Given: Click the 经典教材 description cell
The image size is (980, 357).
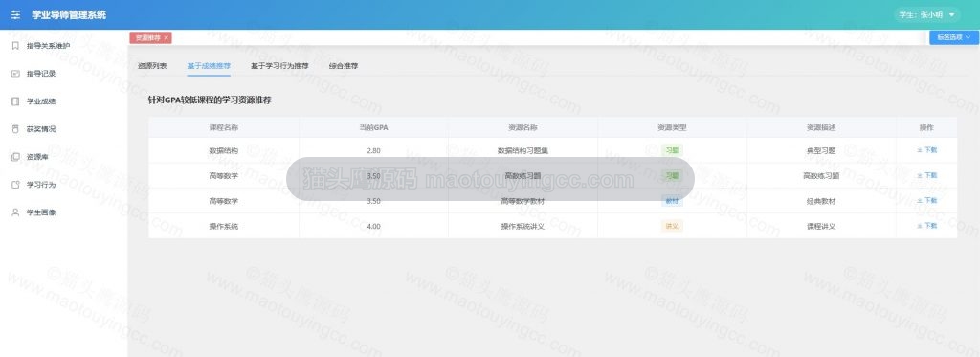Looking at the screenshot, I should [821, 201].
